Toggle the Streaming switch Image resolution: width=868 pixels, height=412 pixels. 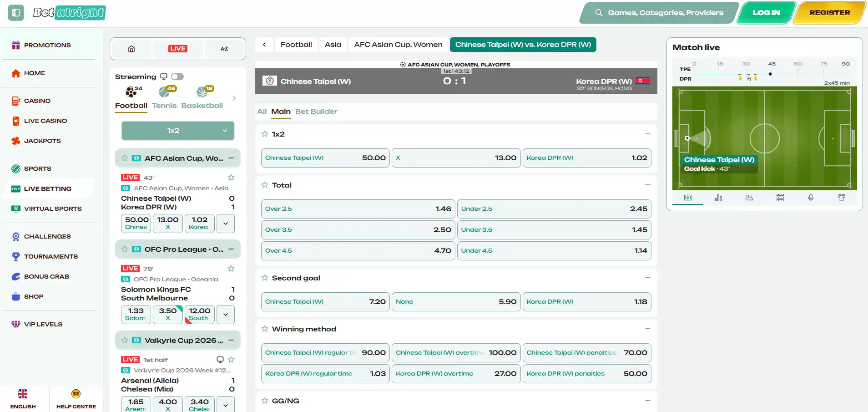pyautogui.click(x=177, y=76)
